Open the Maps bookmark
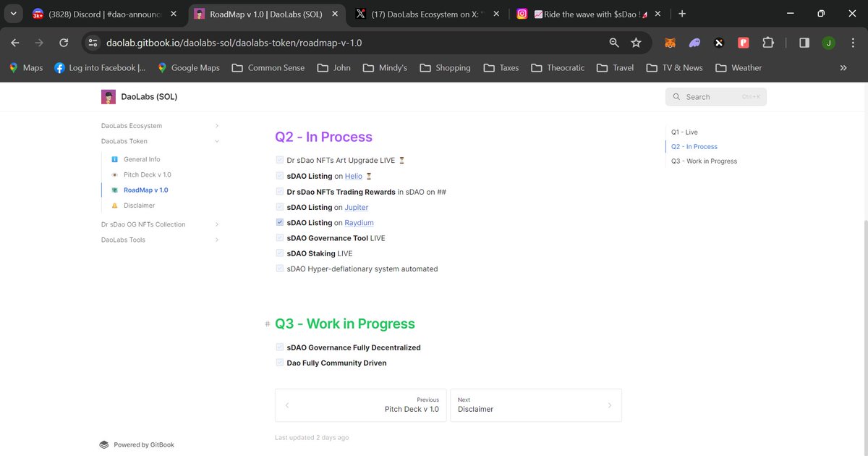868x456 pixels. tap(25, 67)
